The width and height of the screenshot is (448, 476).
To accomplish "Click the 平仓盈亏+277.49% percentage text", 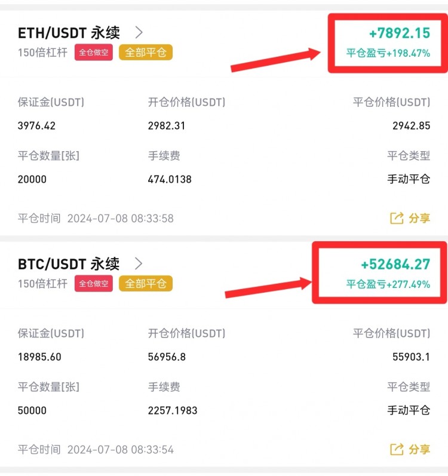I will pos(388,284).
